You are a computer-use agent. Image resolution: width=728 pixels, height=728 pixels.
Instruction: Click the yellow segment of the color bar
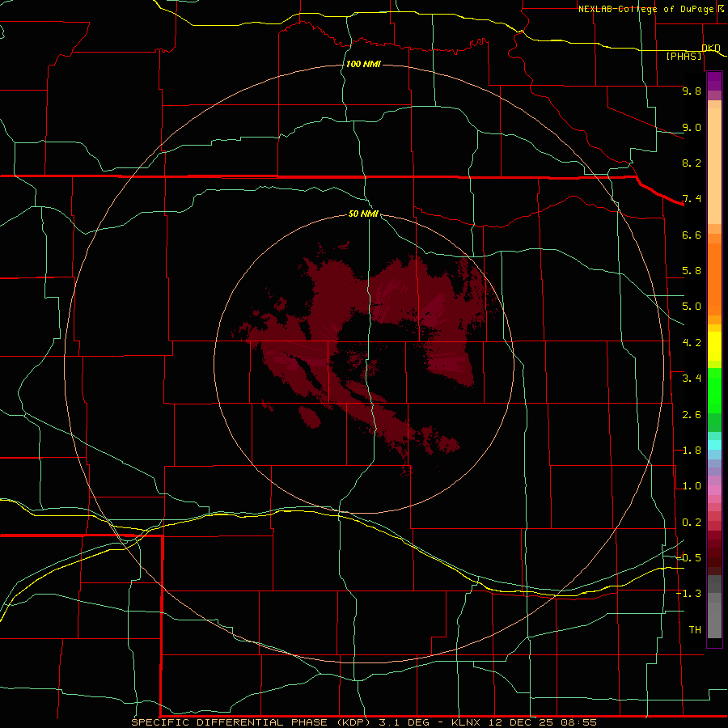pyautogui.click(x=714, y=346)
